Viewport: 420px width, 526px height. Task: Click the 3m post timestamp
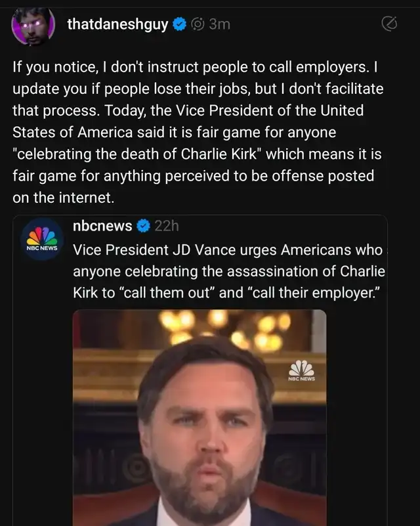tap(219, 25)
